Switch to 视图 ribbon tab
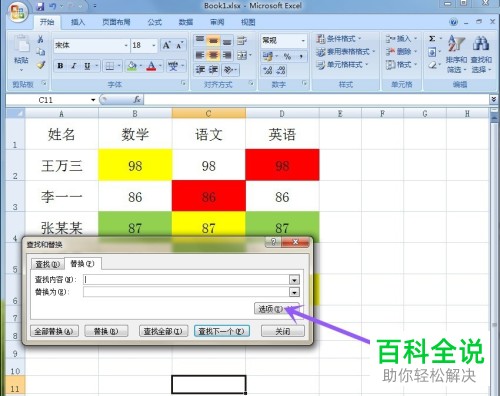Viewport: 500px width, 396px height. pos(248,22)
